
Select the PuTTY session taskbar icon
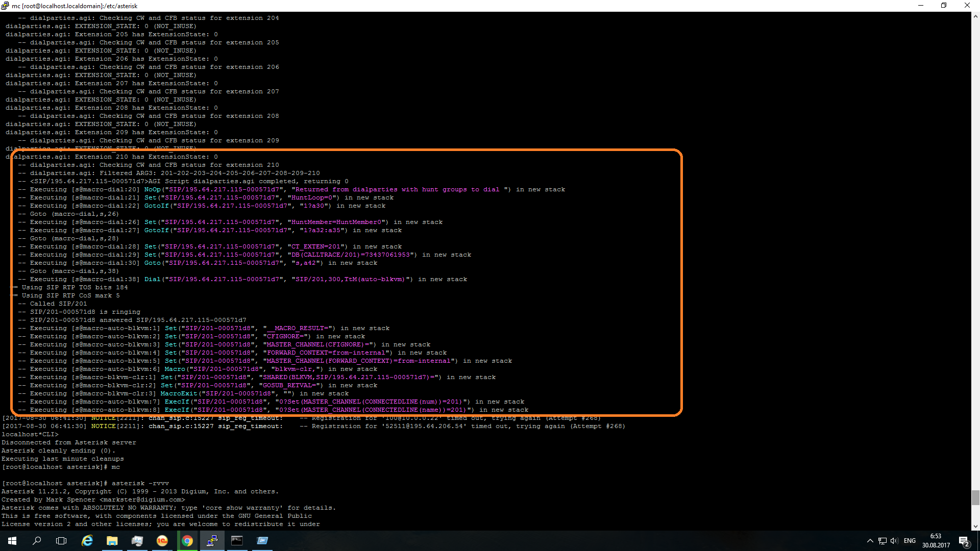(212, 540)
